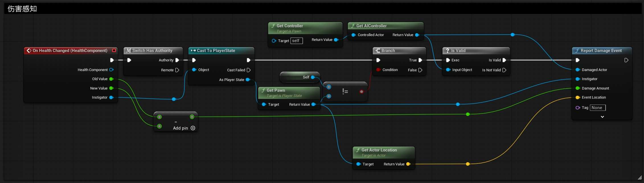Click the red delegate square on On Health Changed
Viewport: 644px width, 183px height.
point(114,50)
